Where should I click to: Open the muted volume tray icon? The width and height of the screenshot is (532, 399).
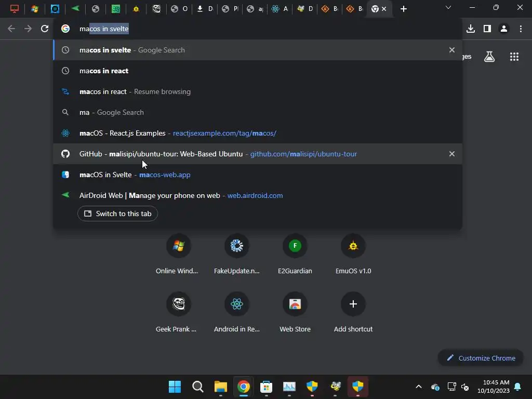(x=465, y=387)
